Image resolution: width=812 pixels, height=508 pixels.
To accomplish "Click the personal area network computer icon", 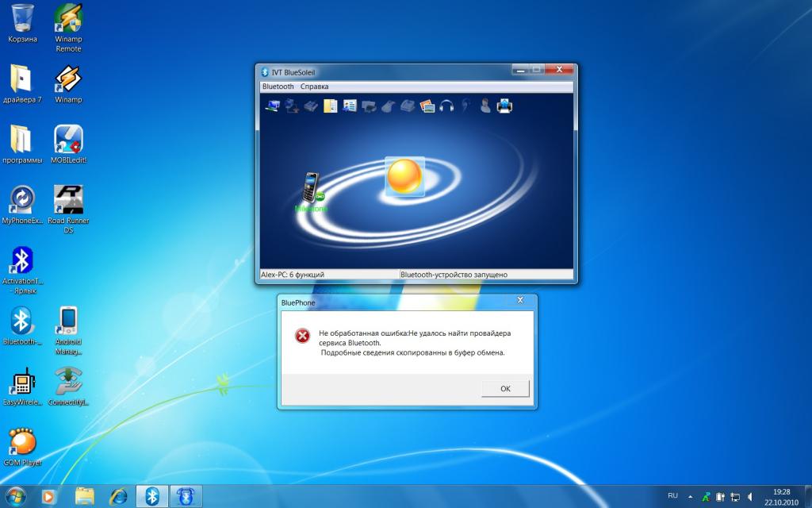I will [272, 106].
